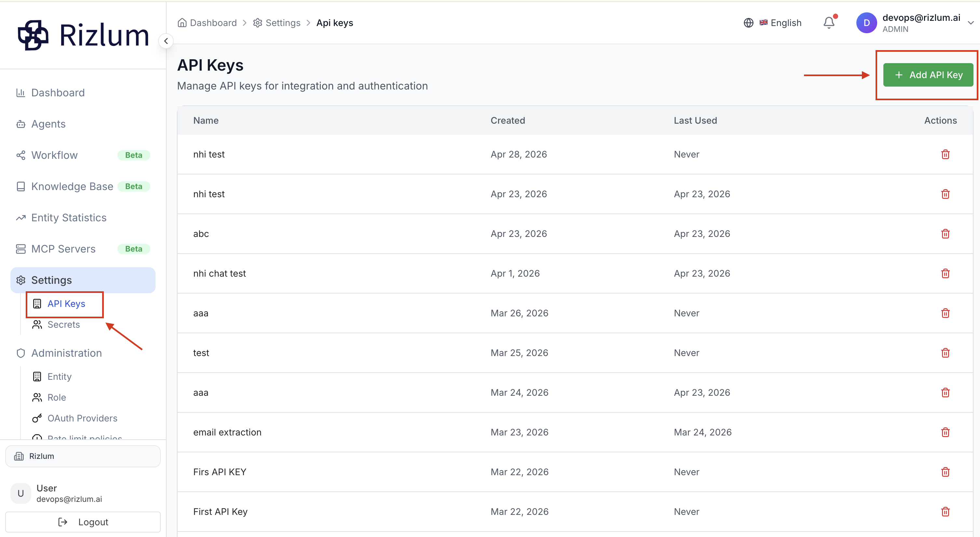This screenshot has height=537, width=980.
Task: Click the Dashboard chart icon in sidebar
Action: coord(20,92)
